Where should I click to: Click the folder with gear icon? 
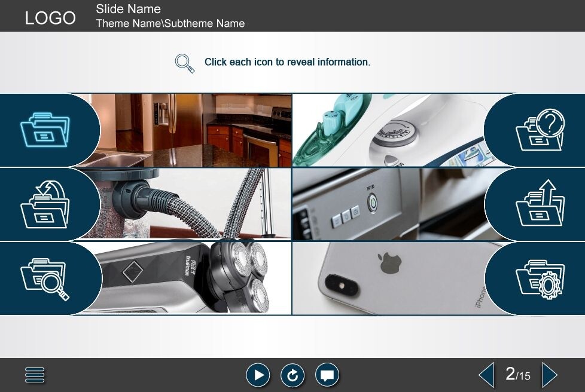tap(540, 278)
